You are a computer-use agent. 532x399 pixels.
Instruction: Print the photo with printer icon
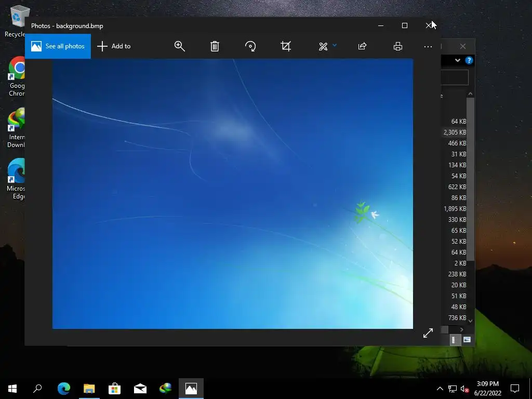click(x=398, y=46)
